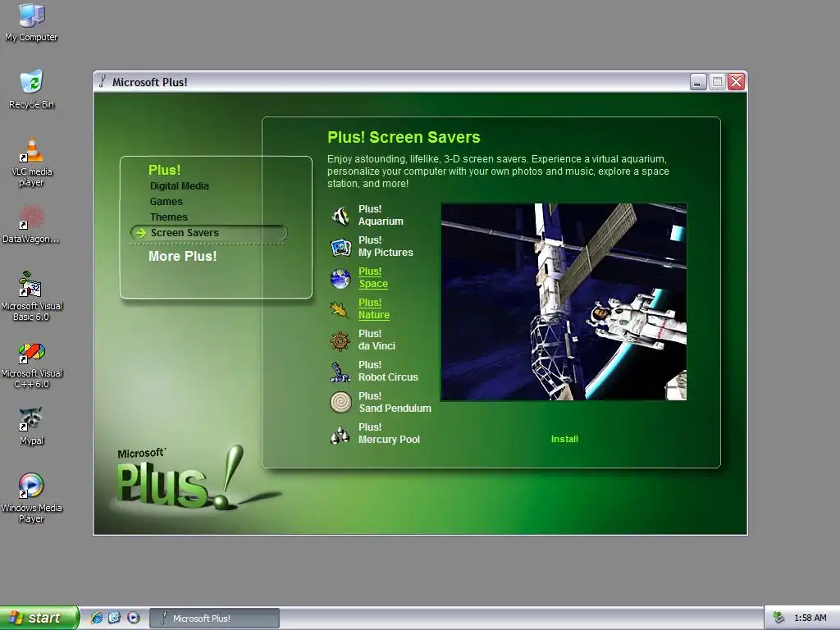
Task: Click the Plus! Nature leaf icon
Action: click(x=339, y=309)
